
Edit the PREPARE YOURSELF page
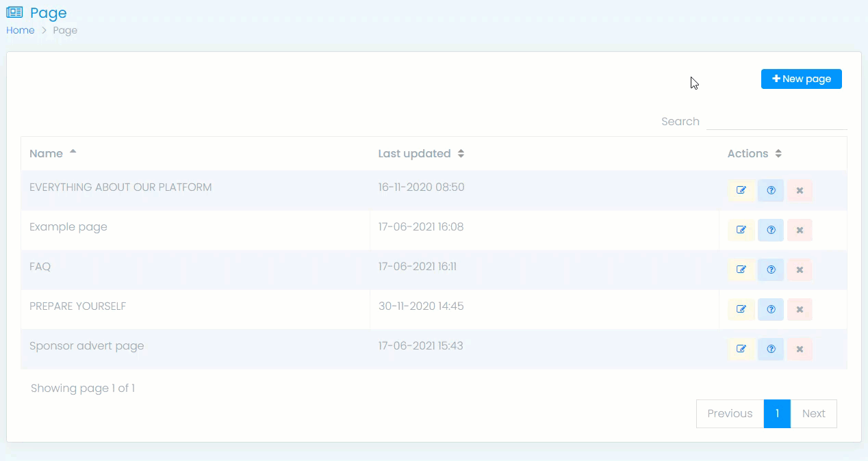tap(741, 309)
